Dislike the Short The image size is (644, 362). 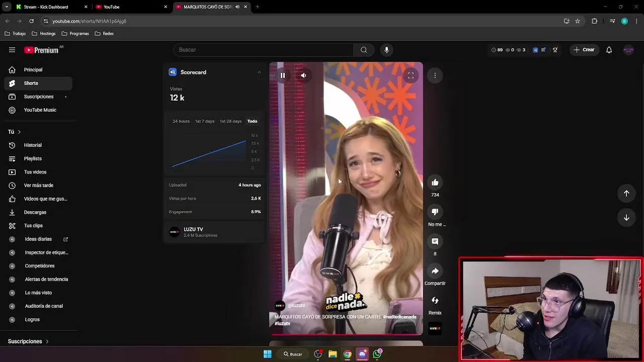(435, 212)
